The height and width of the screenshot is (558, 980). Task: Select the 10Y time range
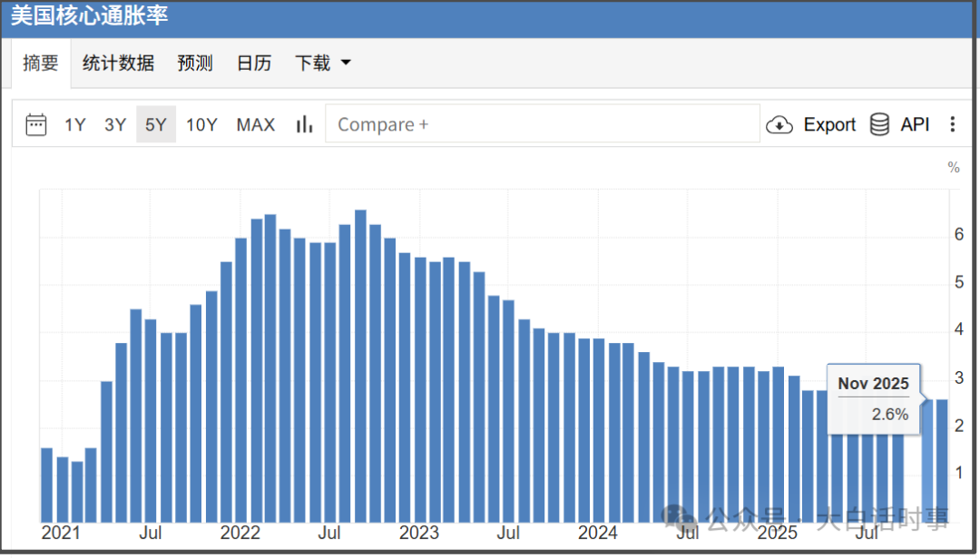pos(201,125)
